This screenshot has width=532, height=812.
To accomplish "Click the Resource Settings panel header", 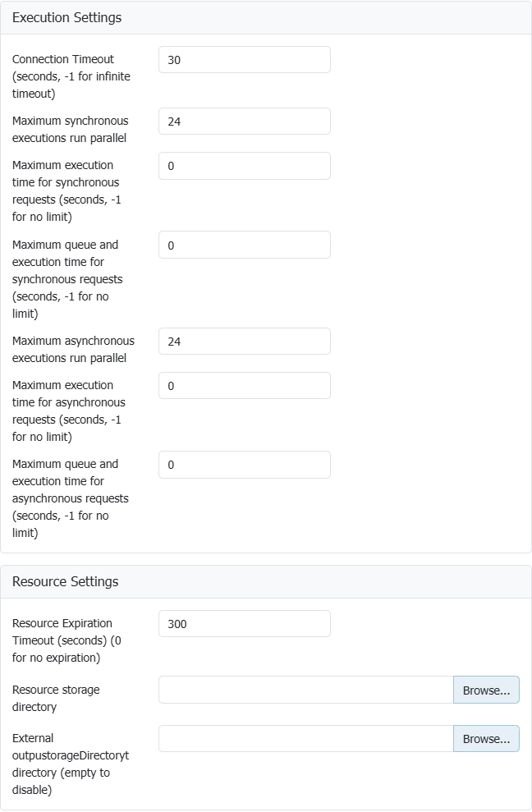I will coord(65,581).
